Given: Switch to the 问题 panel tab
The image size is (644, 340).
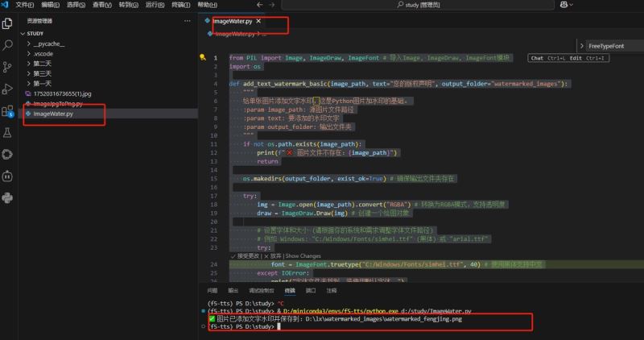Looking at the screenshot, I should (x=213, y=290).
